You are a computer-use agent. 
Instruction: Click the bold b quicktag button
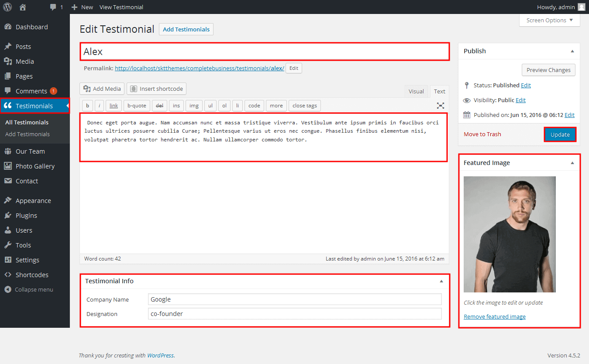point(88,106)
